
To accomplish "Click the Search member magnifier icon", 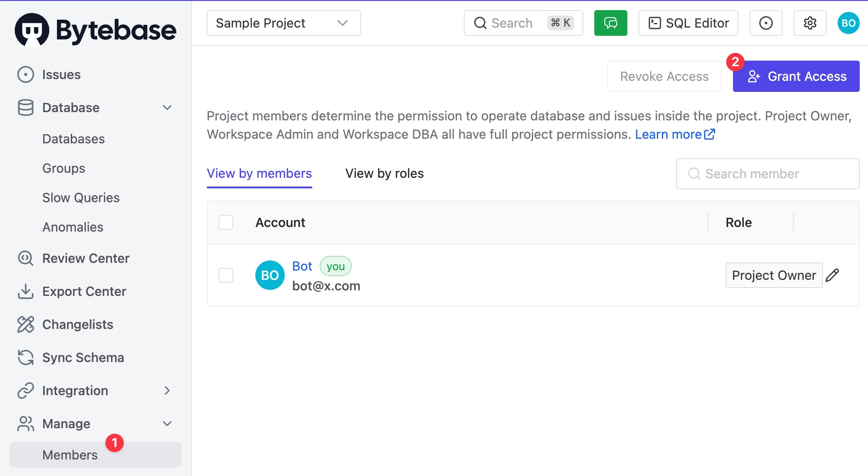I will pyautogui.click(x=694, y=174).
